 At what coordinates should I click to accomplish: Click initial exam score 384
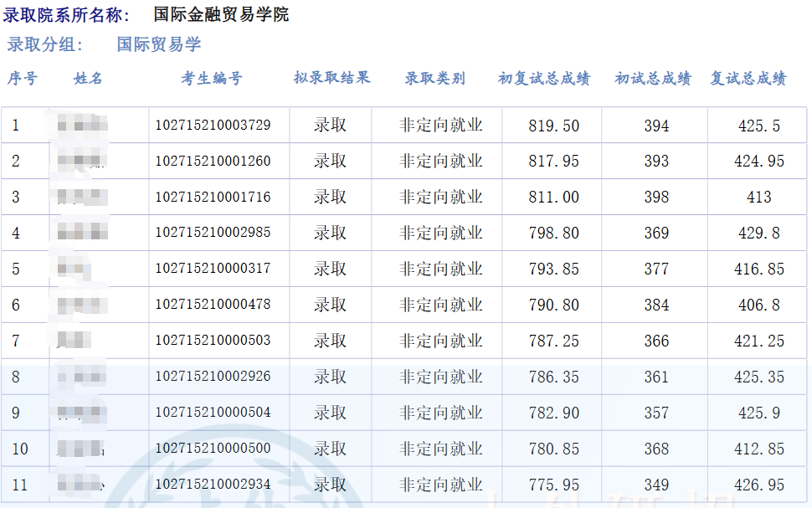tap(656, 305)
